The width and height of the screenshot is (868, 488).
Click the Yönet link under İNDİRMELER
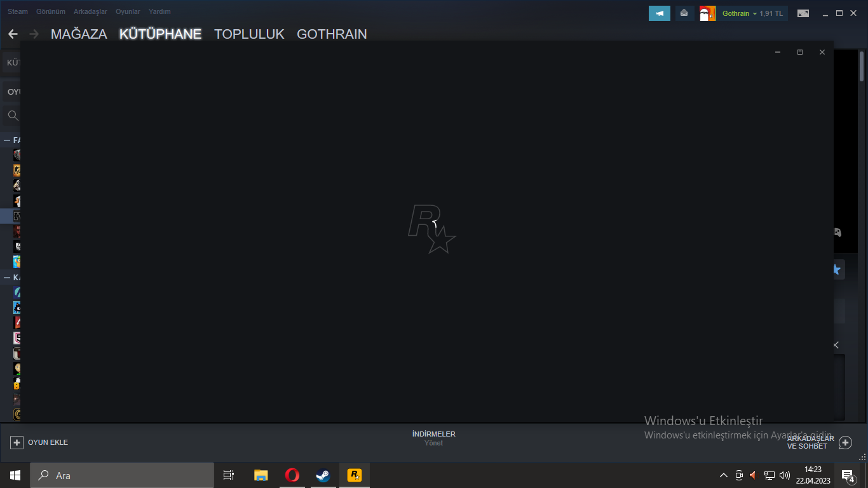click(x=434, y=443)
